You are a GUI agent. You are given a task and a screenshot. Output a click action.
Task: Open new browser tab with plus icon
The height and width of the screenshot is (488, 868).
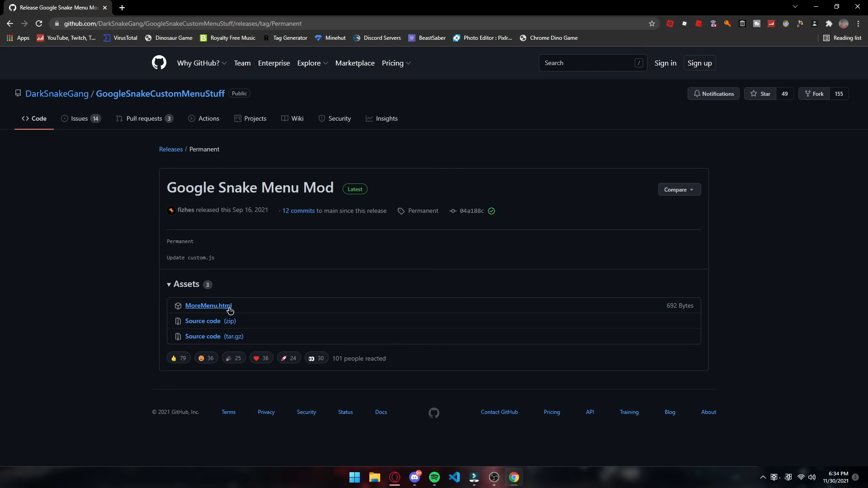pyautogui.click(x=122, y=8)
